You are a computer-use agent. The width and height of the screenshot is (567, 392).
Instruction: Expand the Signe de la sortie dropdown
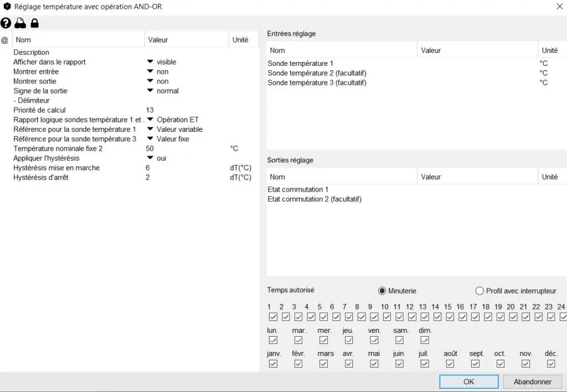coord(150,91)
